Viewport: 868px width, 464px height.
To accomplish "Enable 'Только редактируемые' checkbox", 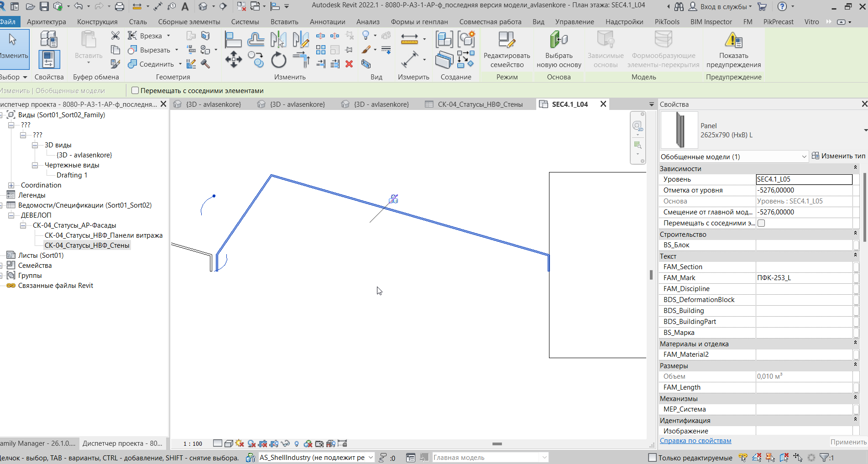I will click(x=653, y=458).
